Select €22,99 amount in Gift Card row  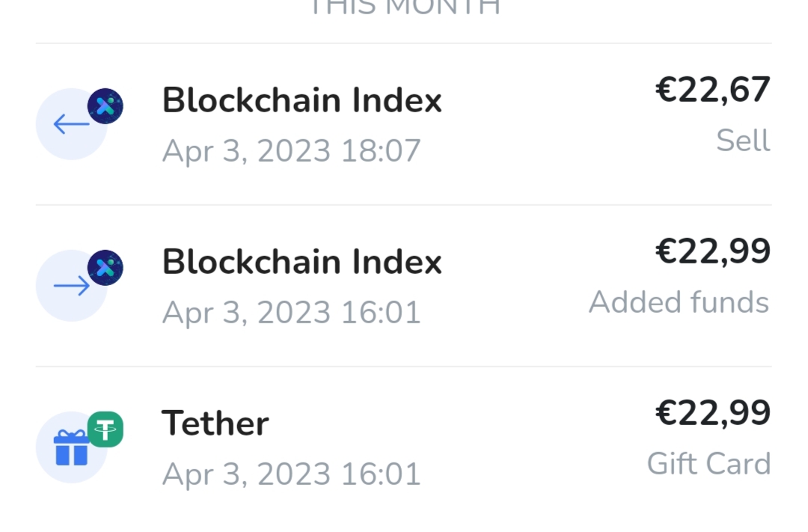point(713,413)
